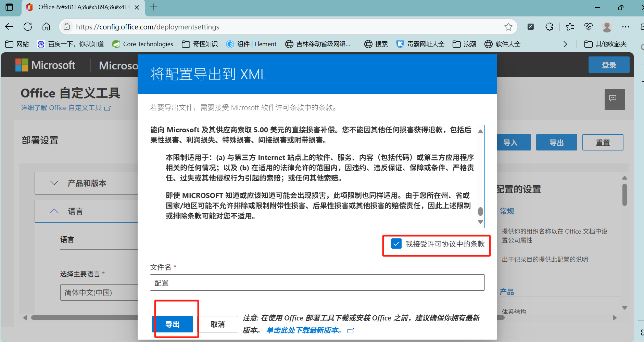Open the 组件 | Element bookmark

(x=251, y=44)
